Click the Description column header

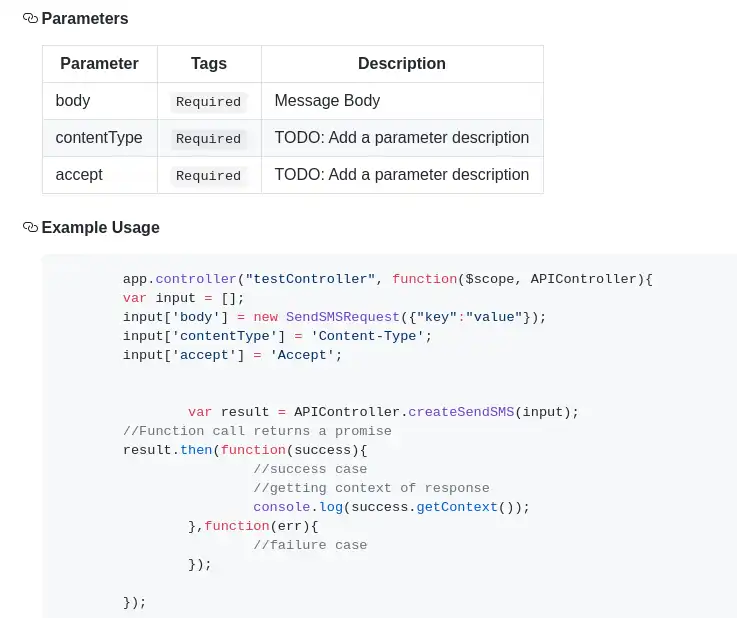[x=401, y=63]
